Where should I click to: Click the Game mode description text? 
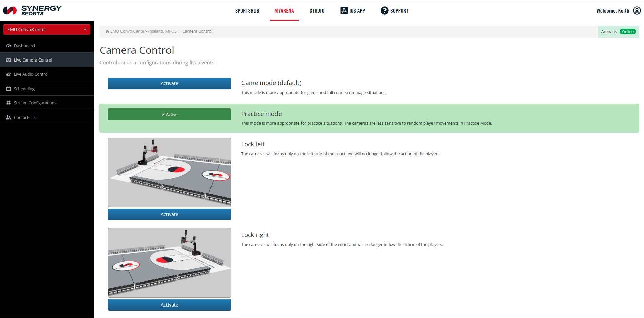point(314,93)
